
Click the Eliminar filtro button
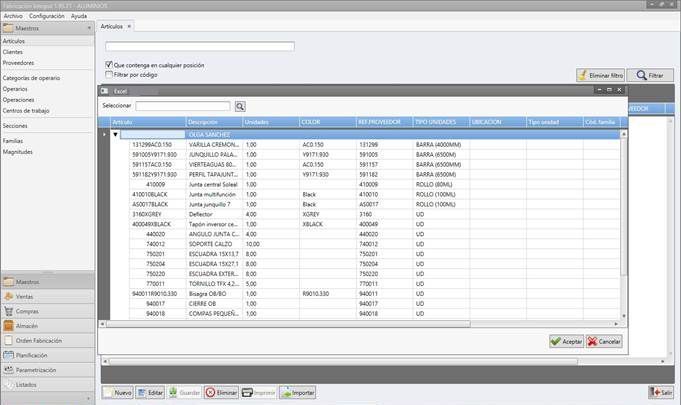(601, 75)
